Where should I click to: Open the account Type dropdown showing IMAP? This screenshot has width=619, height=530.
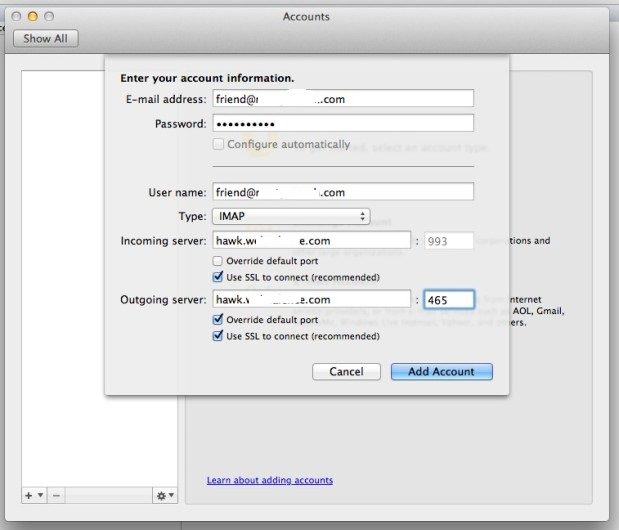291,216
